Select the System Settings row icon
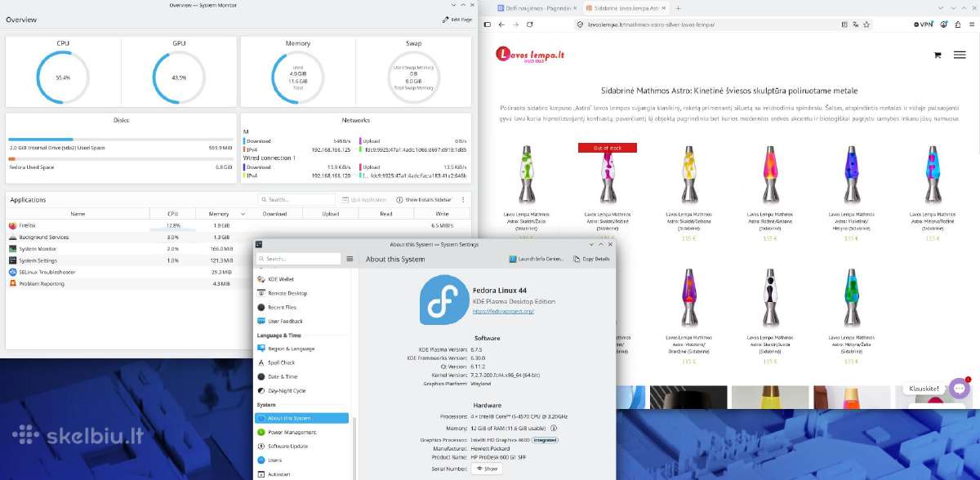980x480 pixels. click(x=13, y=260)
